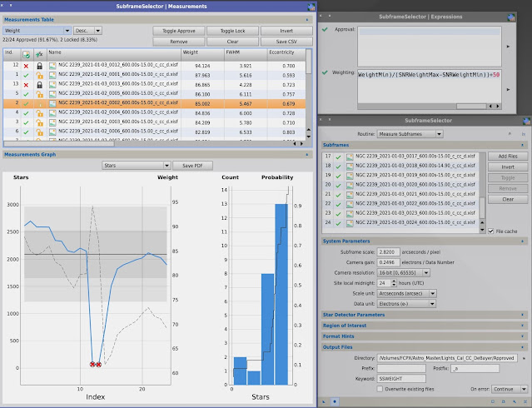The image size is (532, 408).
Task: Toggle the File cache checkbox
Action: 490,231
